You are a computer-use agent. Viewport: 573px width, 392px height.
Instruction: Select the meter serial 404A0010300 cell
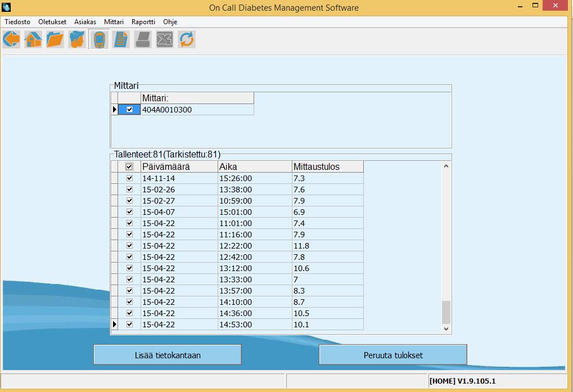pyautogui.click(x=197, y=109)
